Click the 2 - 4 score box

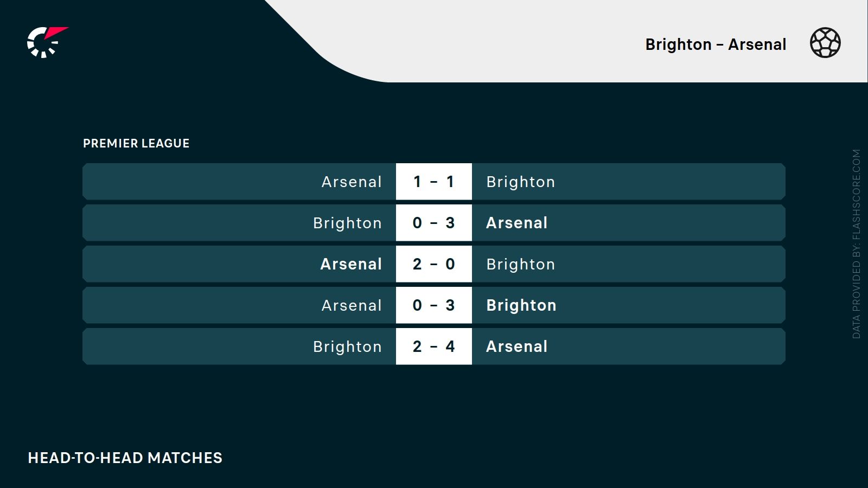coord(433,346)
